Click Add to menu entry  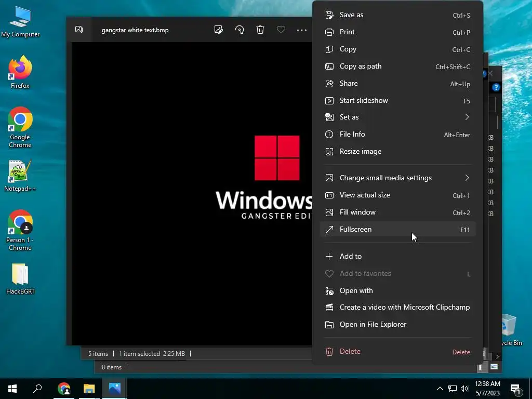point(397,256)
